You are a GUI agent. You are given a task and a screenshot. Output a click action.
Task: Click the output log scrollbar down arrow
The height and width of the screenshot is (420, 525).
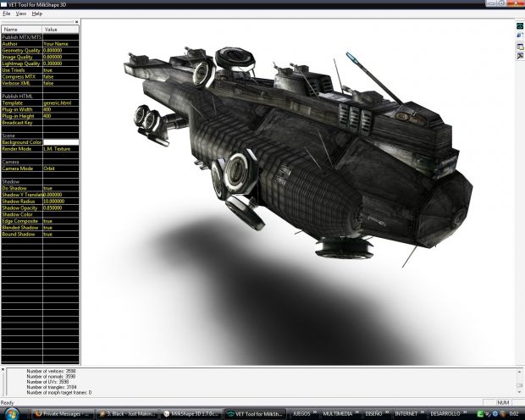click(519, 392)
